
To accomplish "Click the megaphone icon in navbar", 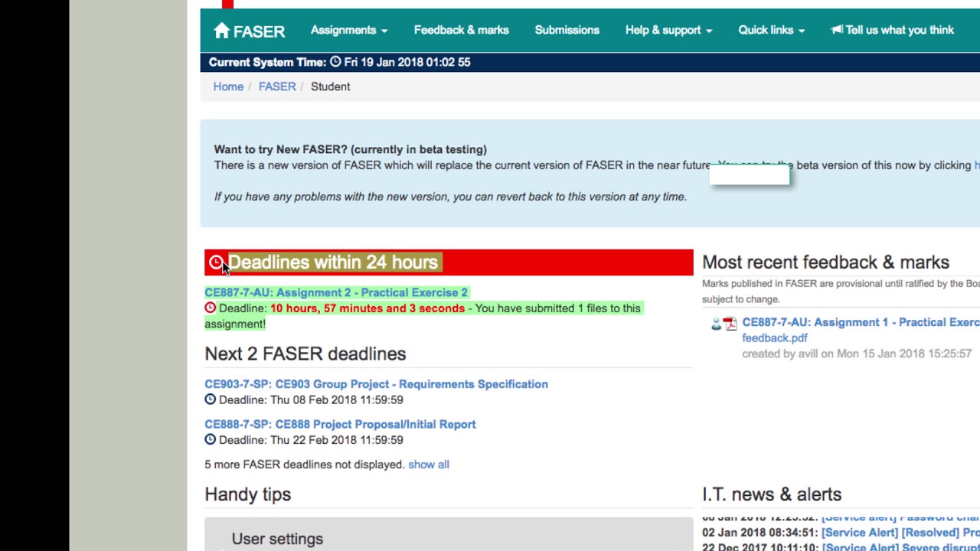I will tap(837, 30).
